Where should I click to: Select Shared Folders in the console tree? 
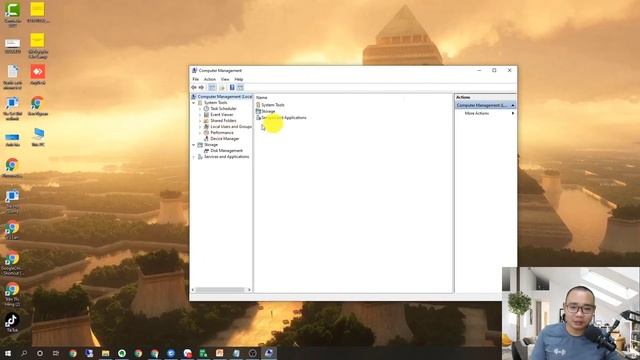(223, 121)
